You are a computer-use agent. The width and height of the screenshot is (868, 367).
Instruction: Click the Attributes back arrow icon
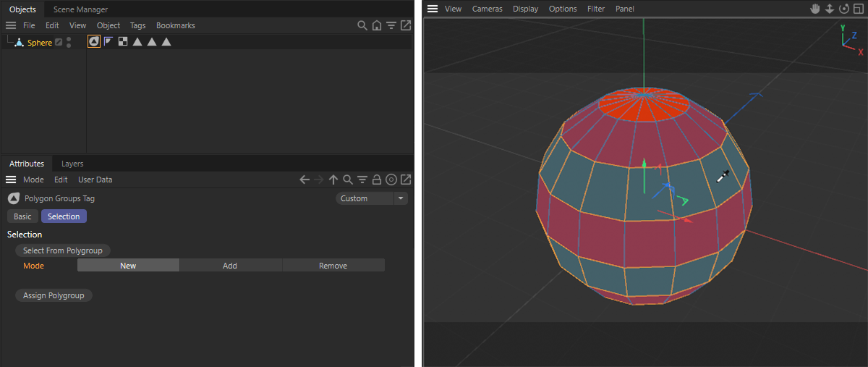305,180
